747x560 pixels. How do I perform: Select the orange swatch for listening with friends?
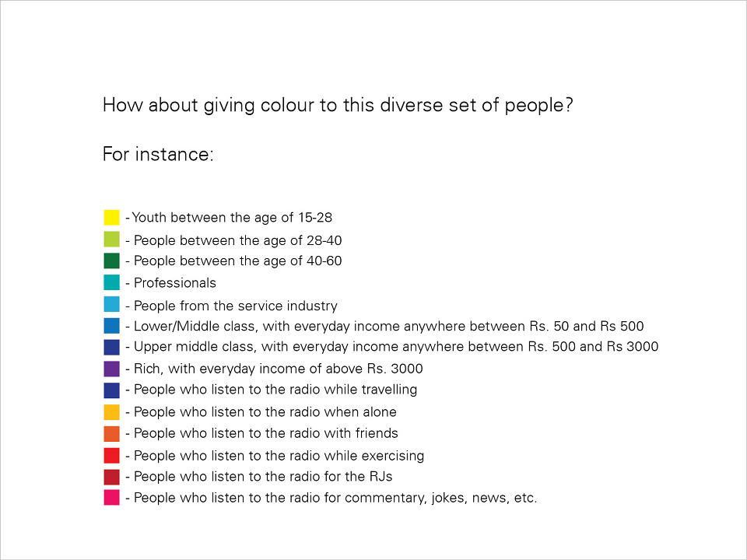pyautogui.click(x=111, y=434)
